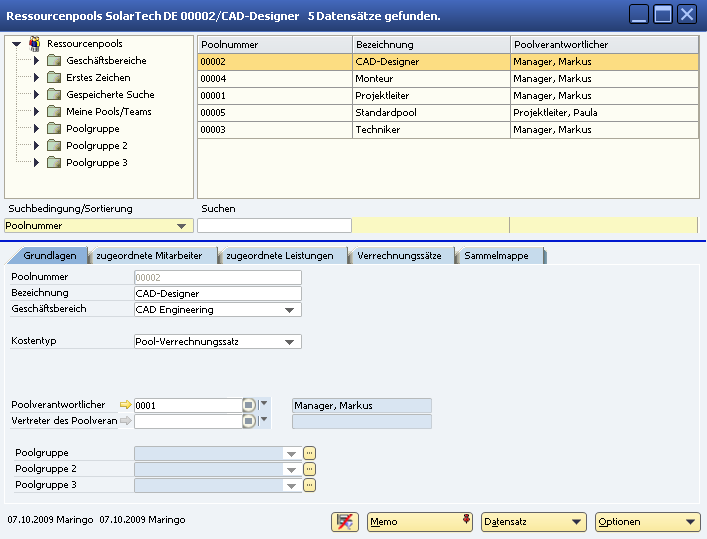Click the Memo button
The height and width of the screenshot is (539, 707).
(418, 521)
